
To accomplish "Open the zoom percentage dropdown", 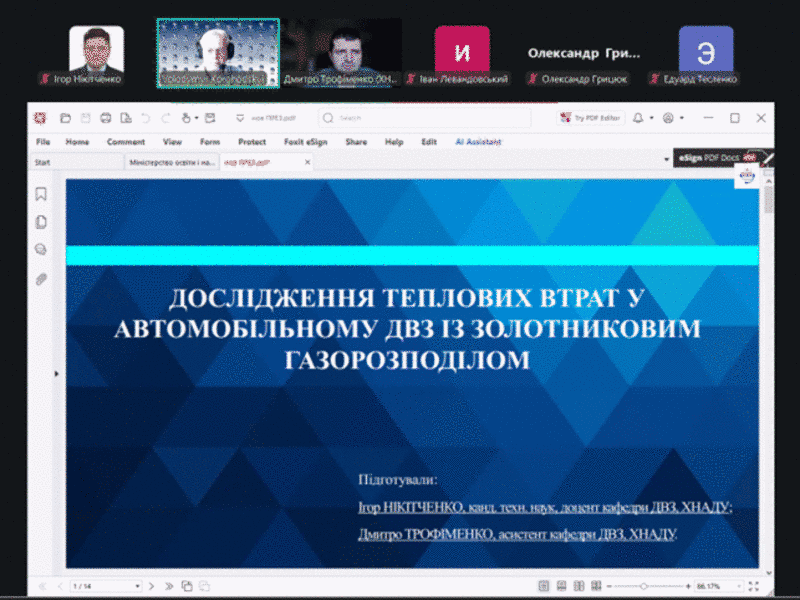I will click(x=739, y=586).
